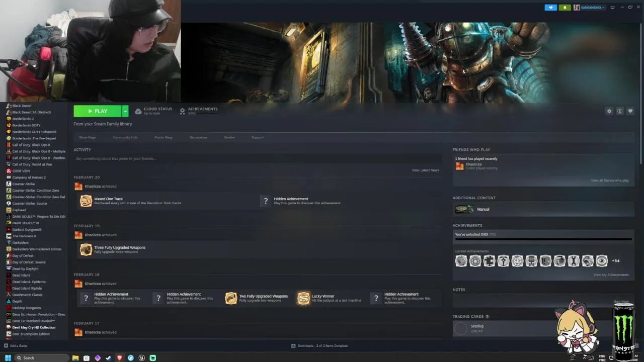644x362 pixels.
Task: Click the Lucky Winner achievement icon
Action: pos(303,298)
